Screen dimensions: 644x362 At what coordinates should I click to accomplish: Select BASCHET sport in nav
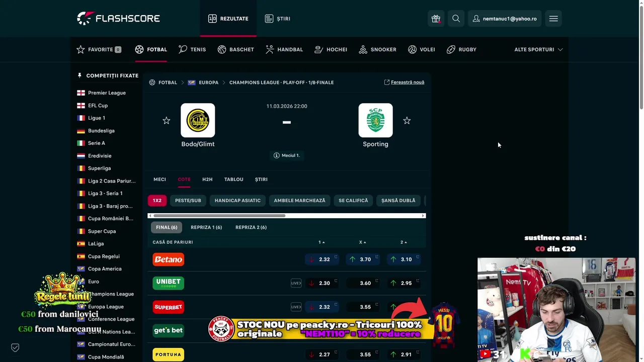[235, 49]
